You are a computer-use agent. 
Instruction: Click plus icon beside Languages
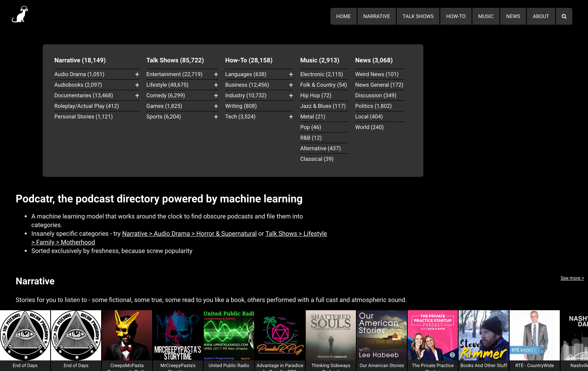pos(291,74)
